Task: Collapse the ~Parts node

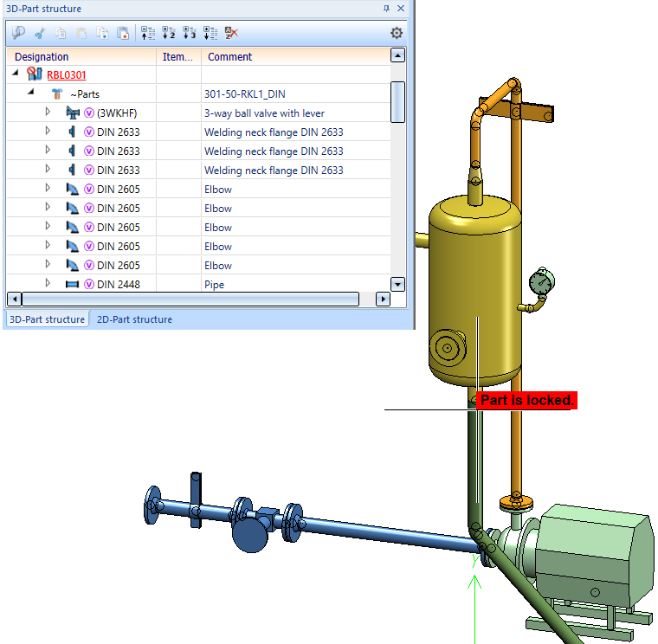Action: (30, 92)
